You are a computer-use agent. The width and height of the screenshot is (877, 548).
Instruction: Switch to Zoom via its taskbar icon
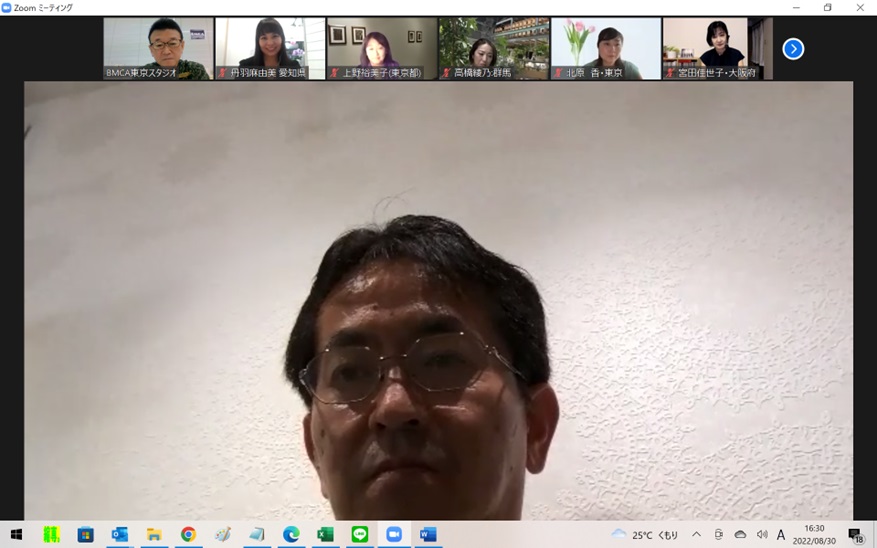394,535
